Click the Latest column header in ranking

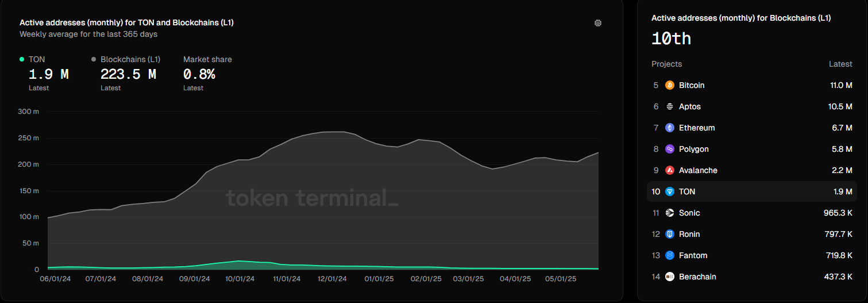coord(840,64)
